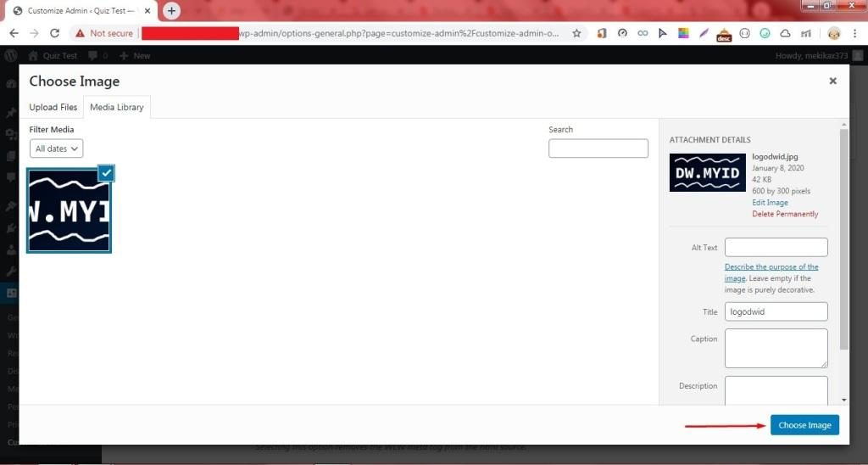The width and height of the screenshot is (868, 465).
Task: Click the 'desc' labeled extension icon
Action: point(724,35)
